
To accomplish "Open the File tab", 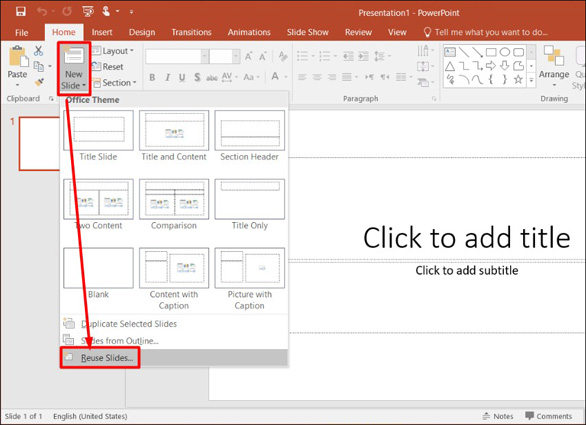I will click(x=22, y=33).
